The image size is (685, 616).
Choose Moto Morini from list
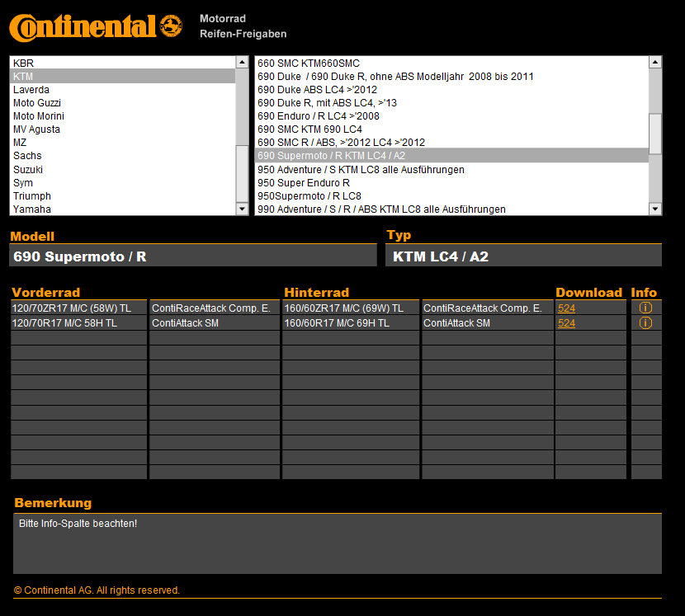(x=122, y=115)
